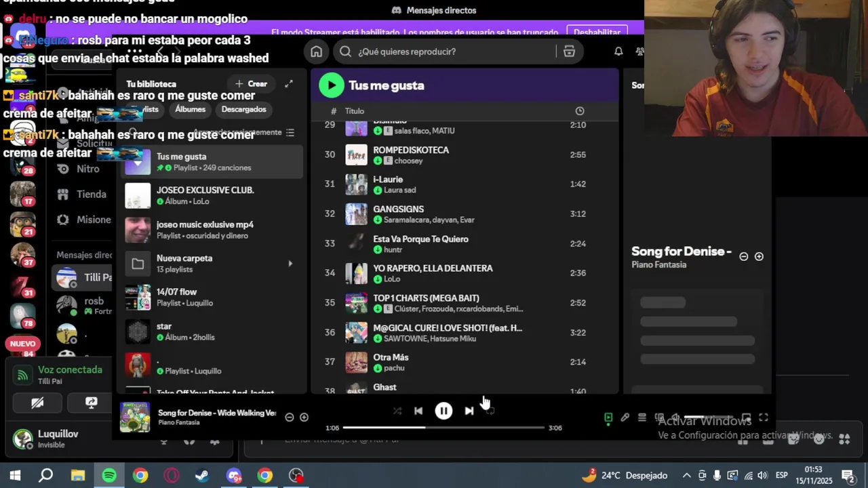Open library list view options
Viewport: 868px width, 488px height.
290,133
